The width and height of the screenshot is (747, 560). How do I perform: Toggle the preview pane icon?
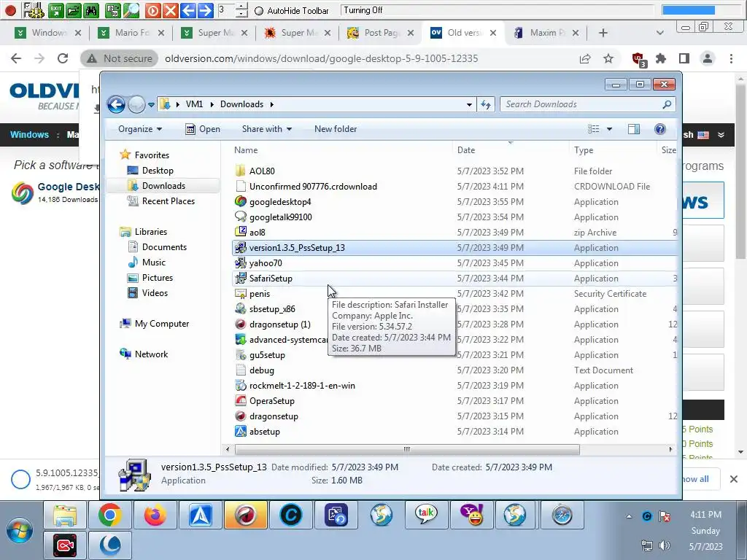(634, 129)
